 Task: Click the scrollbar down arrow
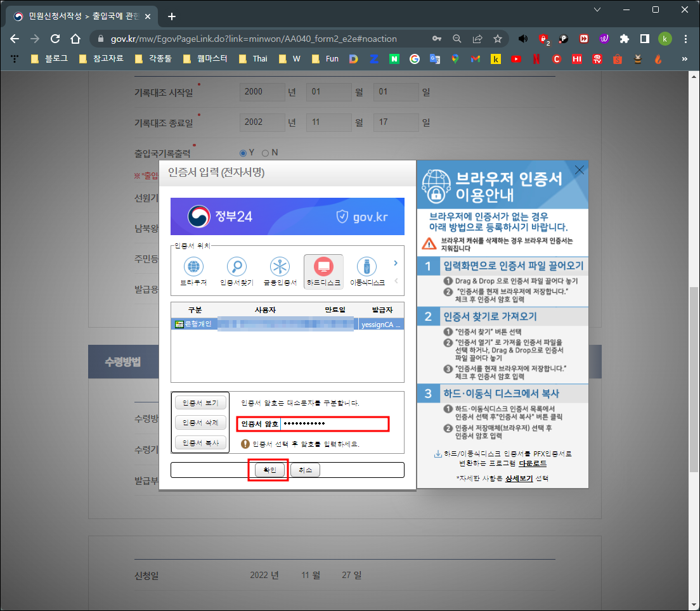(694, 605)
